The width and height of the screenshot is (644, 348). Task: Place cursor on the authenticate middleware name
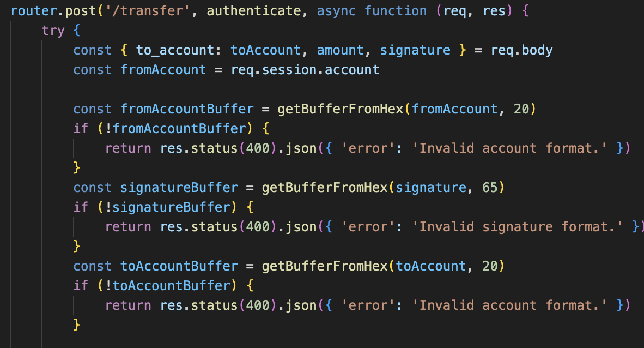point(254,11)
